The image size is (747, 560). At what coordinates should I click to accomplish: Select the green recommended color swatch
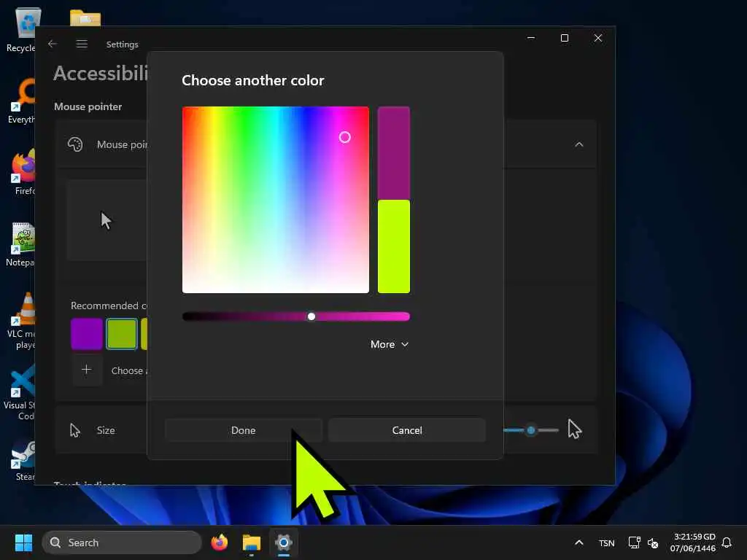(x=122, y=334)
